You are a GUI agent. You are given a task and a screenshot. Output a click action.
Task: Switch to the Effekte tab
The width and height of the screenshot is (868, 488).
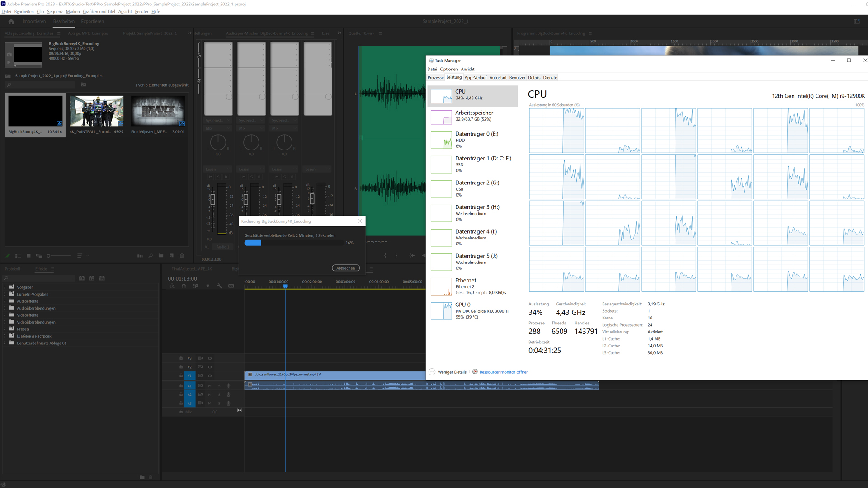tap(42, 269)
